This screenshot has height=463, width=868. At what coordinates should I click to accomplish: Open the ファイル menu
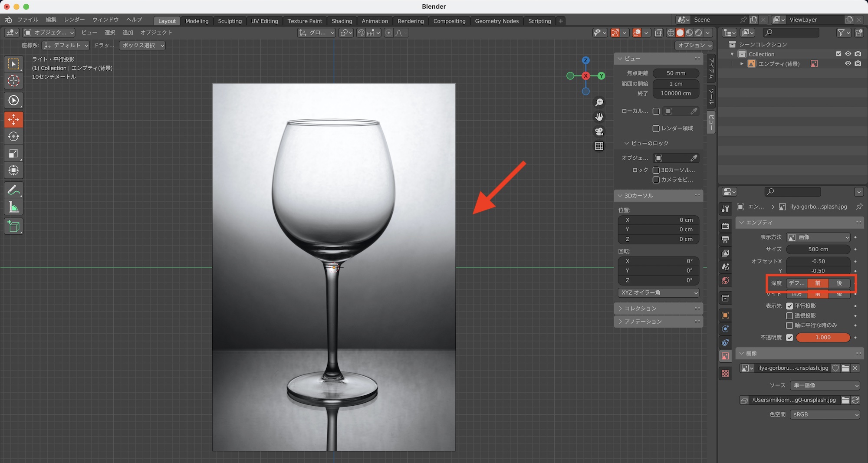click(x=28, y=20)
